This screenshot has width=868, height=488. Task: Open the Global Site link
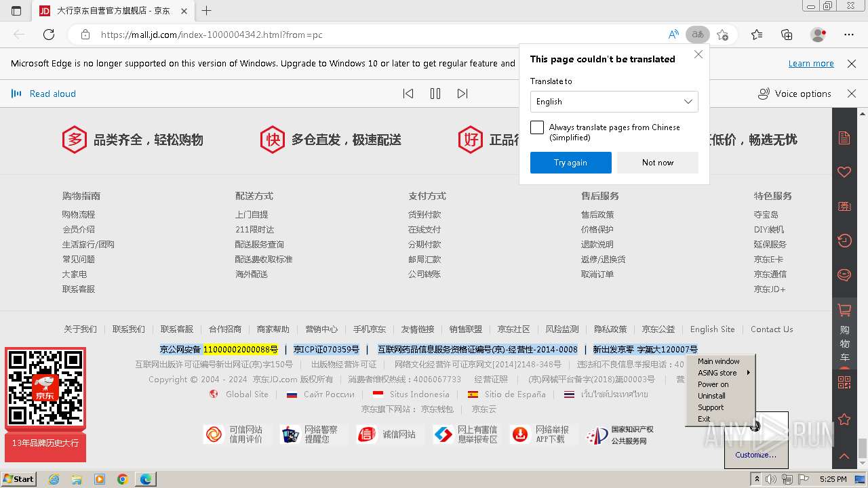tap(247, 394)
